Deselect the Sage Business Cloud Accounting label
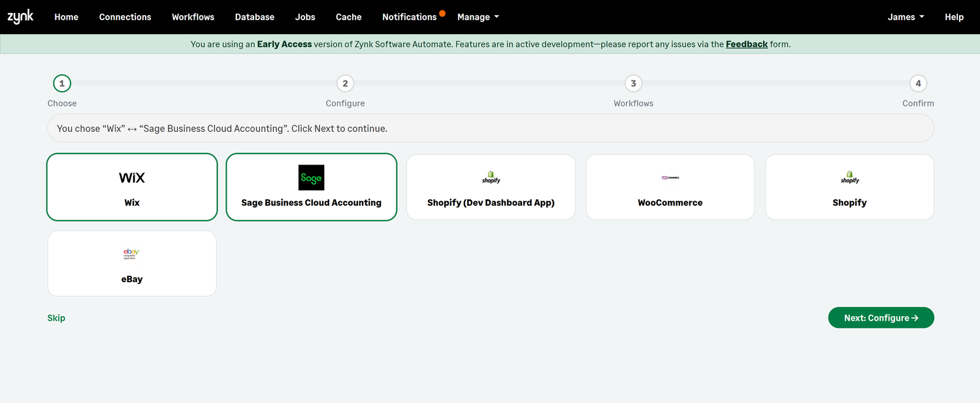The height and width of the screenshot is (403, 980). (x=311, y=202)
